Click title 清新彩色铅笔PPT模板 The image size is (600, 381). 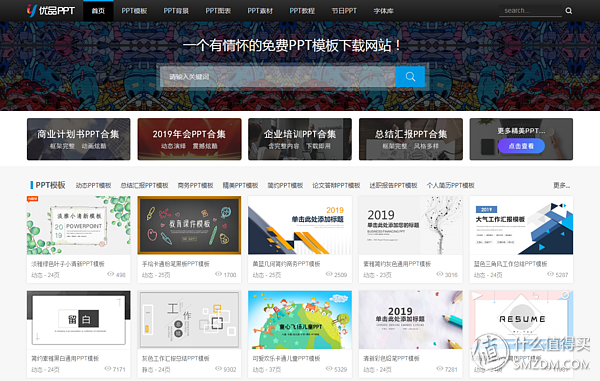391,358
